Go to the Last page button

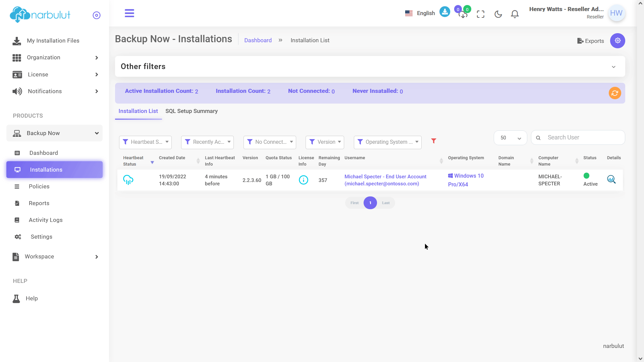click(386, 203)
